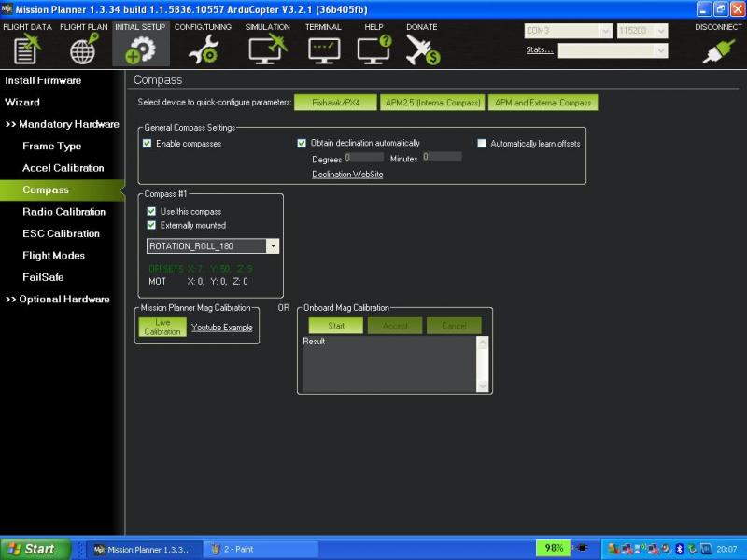This screenshot has width=747, height=560.
Task: Uncheck Obtain declination automatically
Action: pyautogui.click(x=302, y=144)
